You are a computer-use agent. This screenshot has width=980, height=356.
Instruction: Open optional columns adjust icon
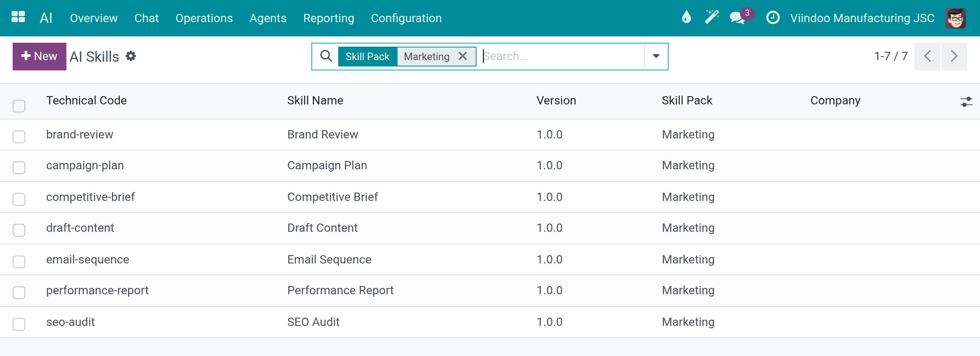[966, 102]
